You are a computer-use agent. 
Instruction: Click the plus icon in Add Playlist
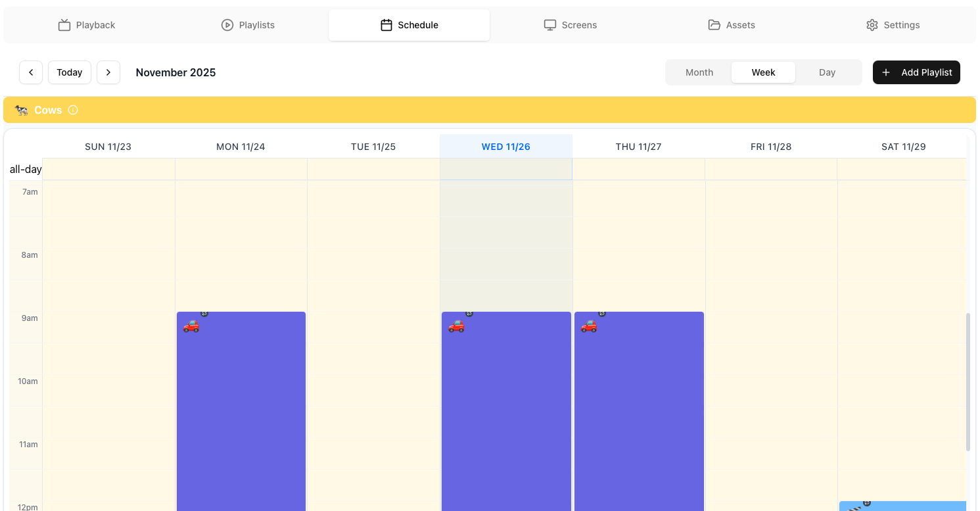pyautogui.click(x=886, y=72)
